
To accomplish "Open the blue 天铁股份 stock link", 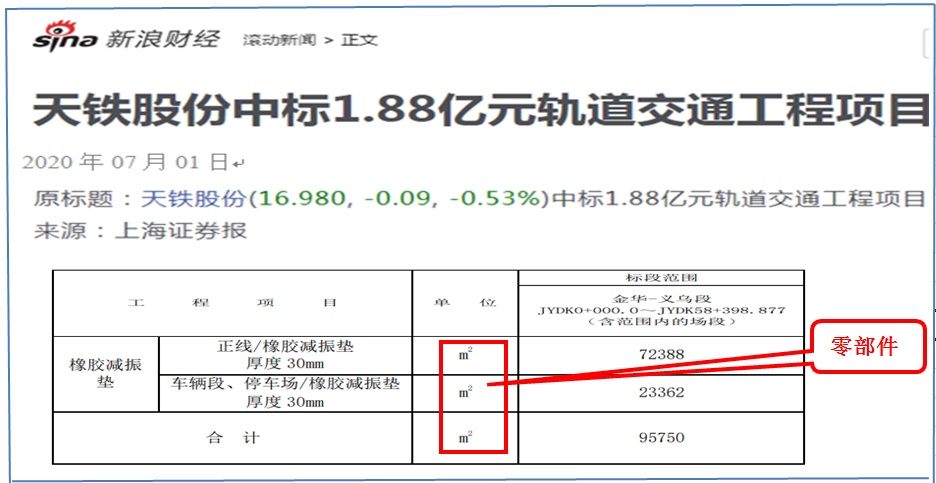I will pyautogui.click(x=193, y=199).
